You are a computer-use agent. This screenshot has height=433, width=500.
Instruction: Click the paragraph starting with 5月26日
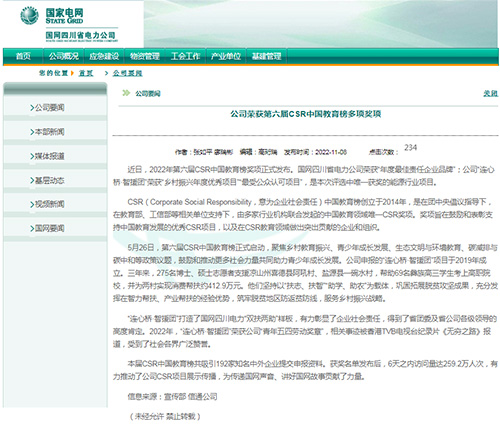(x=305, y=273)
